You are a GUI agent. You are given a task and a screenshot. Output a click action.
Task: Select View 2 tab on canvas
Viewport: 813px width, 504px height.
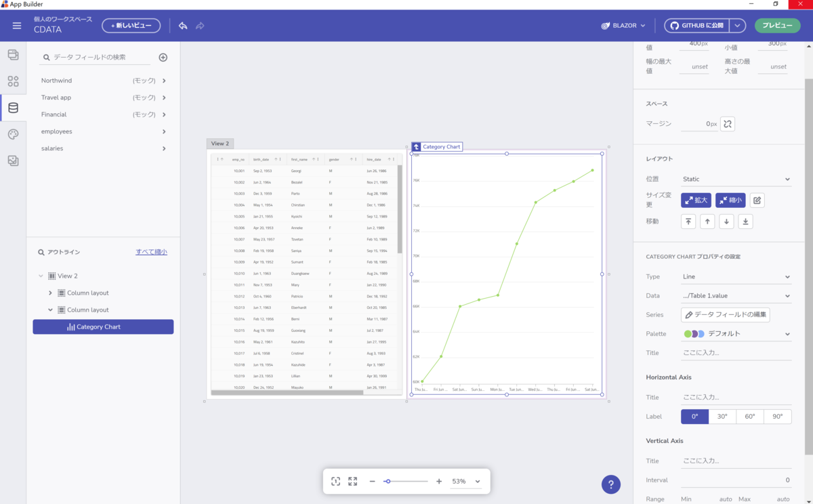tap(220, 144)
